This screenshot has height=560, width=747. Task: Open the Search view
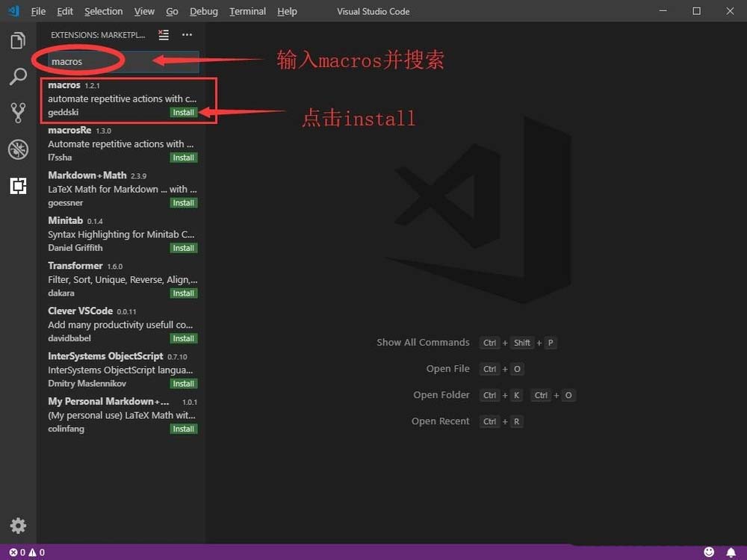tap(18, 77)
